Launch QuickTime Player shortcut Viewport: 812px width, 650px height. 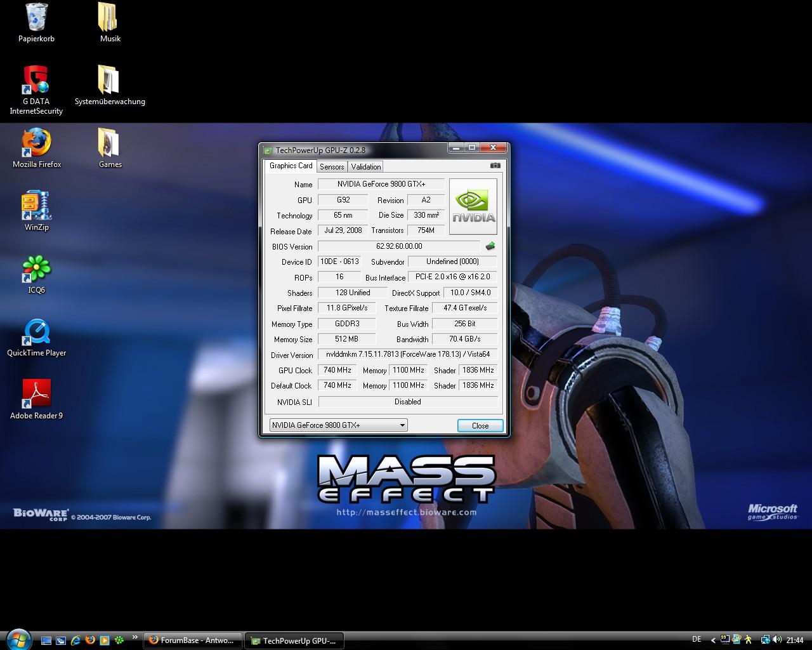[x=36, y=337]
